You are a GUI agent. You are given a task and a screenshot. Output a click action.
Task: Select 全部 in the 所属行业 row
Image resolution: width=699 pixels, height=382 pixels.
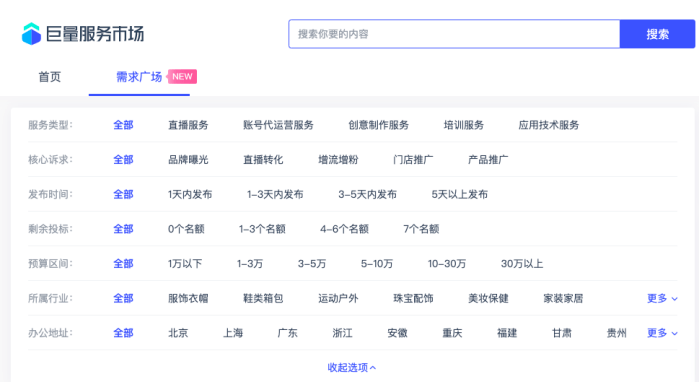(123, 298)
